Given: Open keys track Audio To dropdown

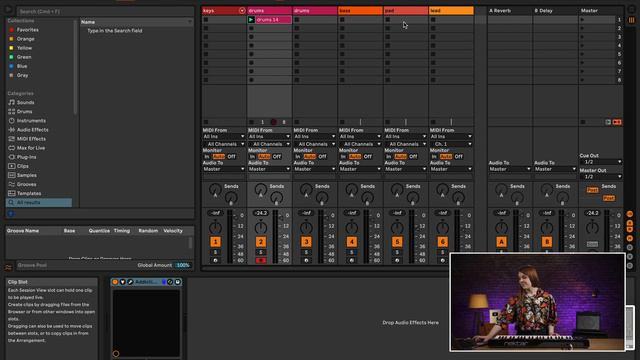Looking at the screenshot, I should tap(224, 169).
